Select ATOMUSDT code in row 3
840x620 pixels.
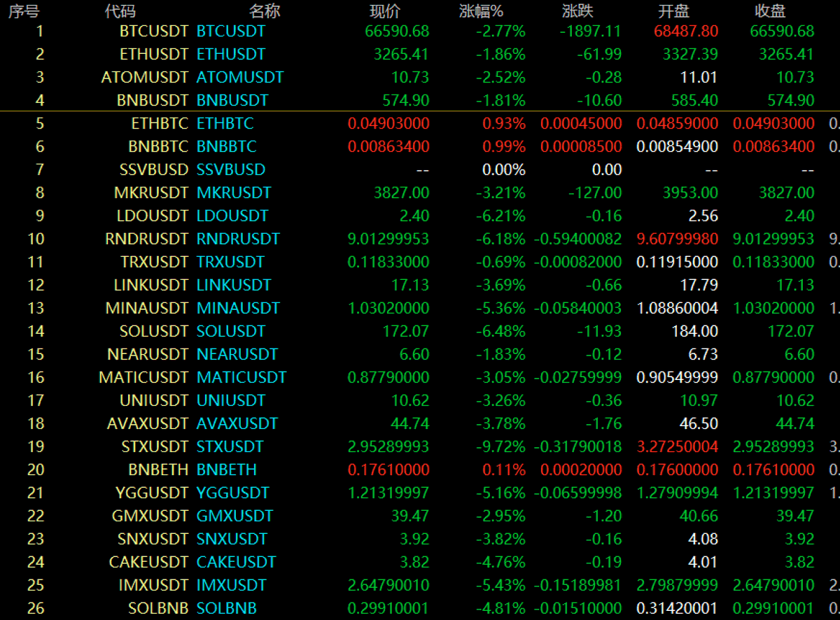(x=145, y=77)
